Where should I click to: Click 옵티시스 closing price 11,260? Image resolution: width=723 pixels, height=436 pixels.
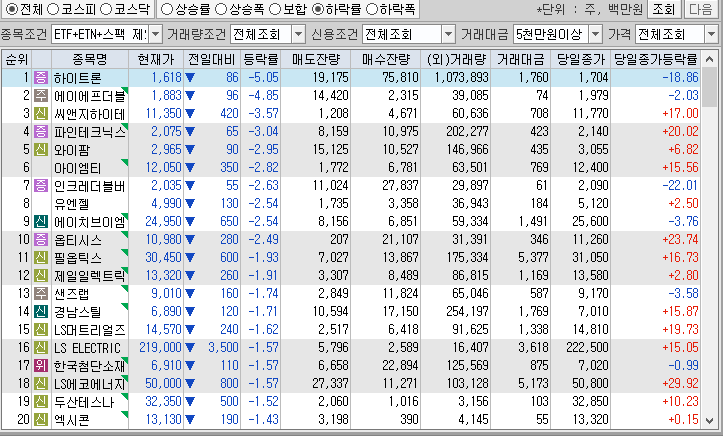tap(590, 239)
